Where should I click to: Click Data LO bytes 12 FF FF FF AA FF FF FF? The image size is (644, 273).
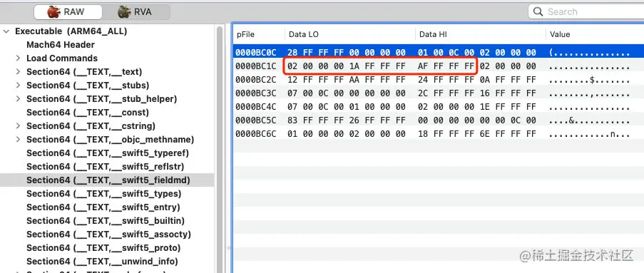(x=347, y=80)
